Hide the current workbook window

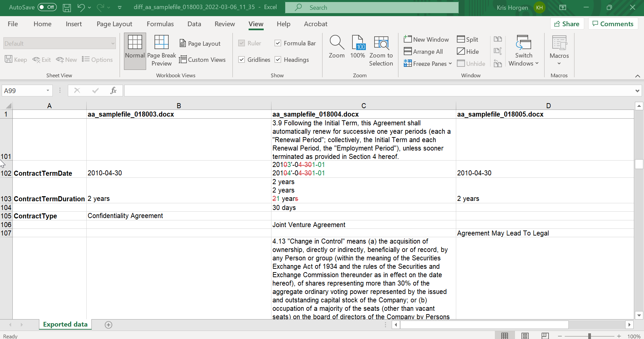(x=468, y=51)
